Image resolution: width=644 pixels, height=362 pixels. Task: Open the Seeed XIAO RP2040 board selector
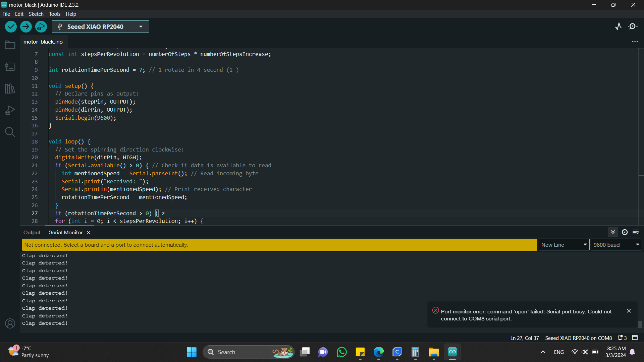pyautogui.click(x=101, y=27)
